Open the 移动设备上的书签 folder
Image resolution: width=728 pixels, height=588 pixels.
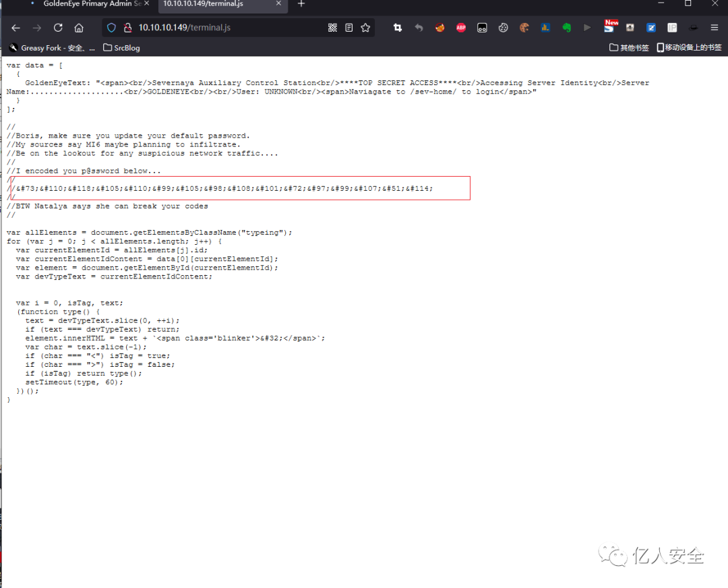point(689,48)
